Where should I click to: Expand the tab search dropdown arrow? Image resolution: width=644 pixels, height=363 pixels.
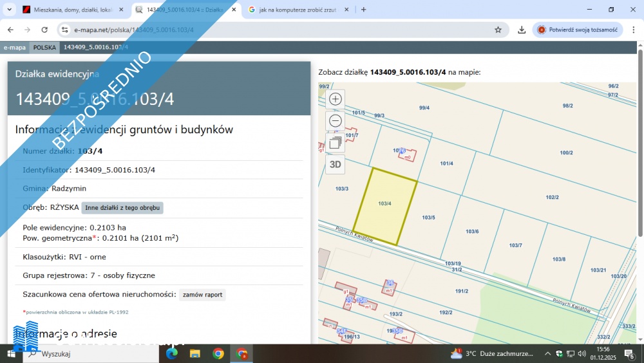pyautogui.click(x=9, y=10)
